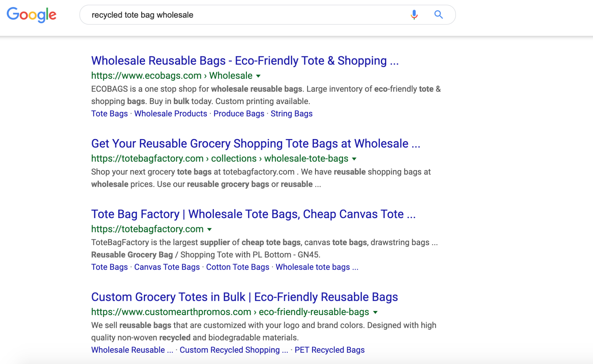Click 'Tote Bags' sitelink under ecobags result

(109, 114)
